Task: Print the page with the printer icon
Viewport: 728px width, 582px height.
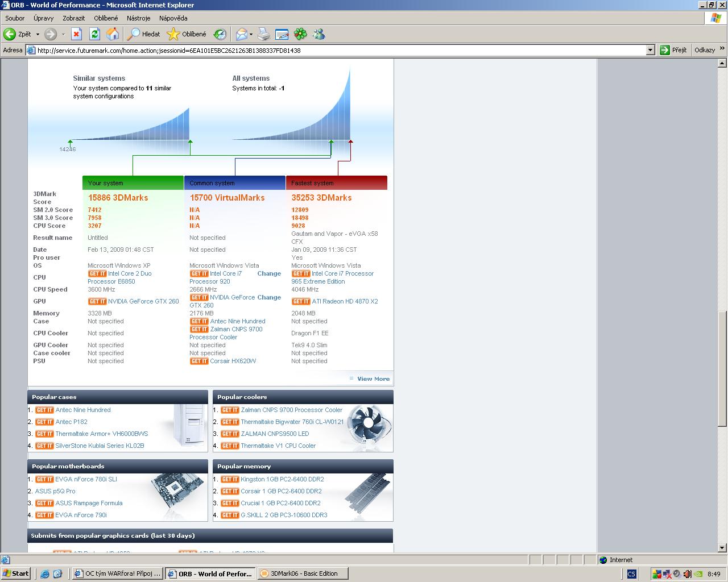Action: [x=264, y=34]
